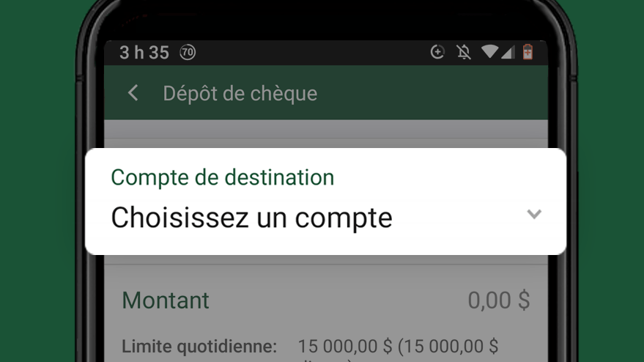Tap the data saver circle icon
Viewport: 644px width, 362px height.
437,52
